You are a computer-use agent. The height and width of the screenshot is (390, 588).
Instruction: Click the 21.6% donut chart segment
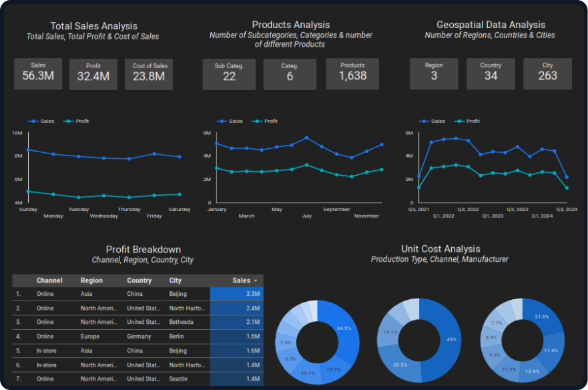pos(543,316)
